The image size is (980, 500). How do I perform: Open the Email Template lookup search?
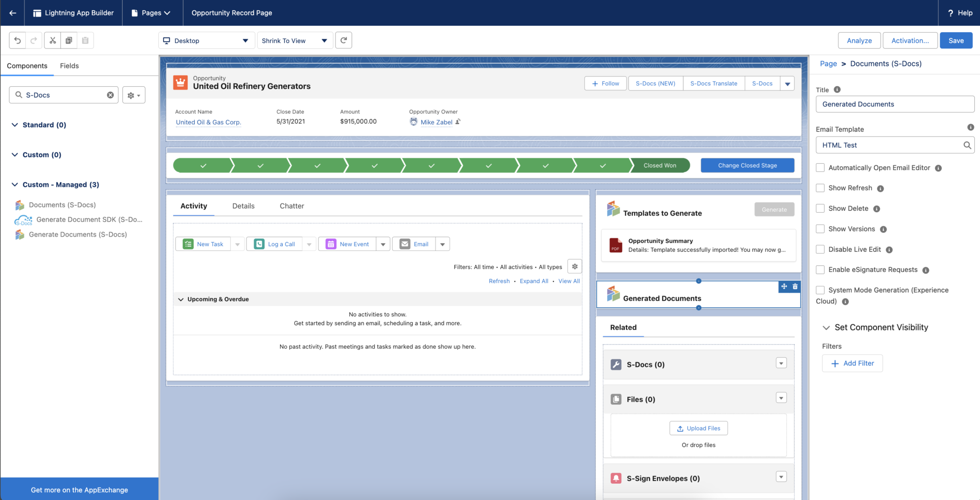tap(967, 145)
